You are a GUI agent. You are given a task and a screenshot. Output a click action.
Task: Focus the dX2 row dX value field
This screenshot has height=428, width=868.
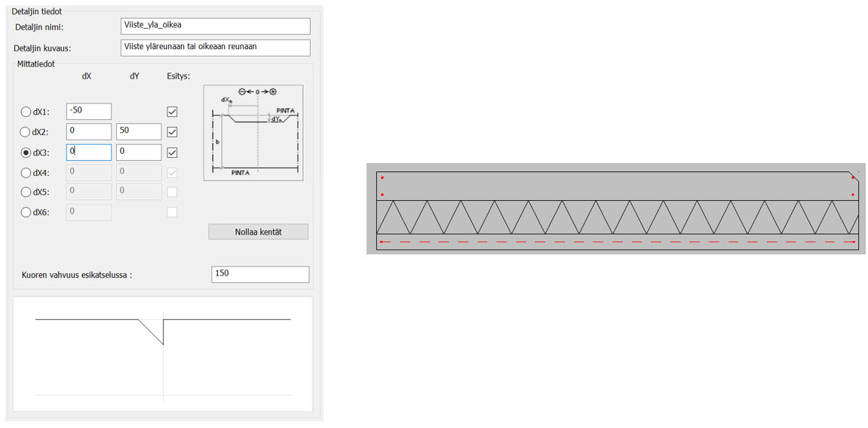89,131
